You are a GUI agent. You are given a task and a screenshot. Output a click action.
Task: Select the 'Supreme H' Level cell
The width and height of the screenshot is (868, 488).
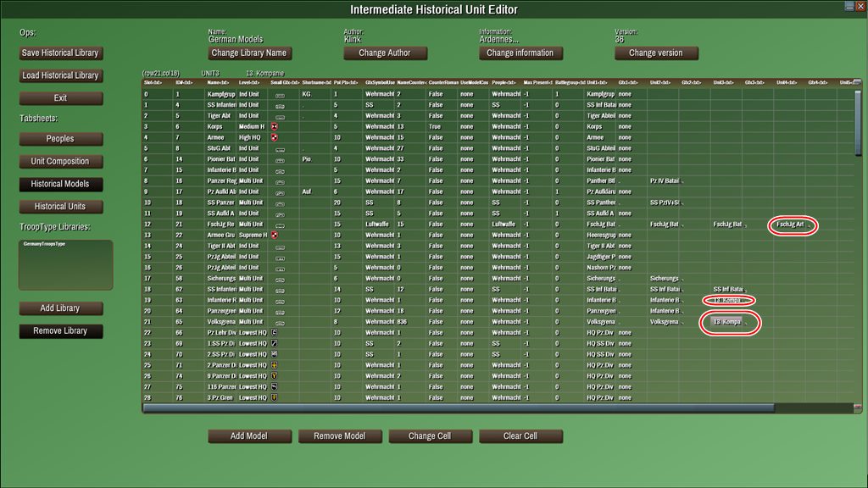pyautogui.click(x=253, y=236)
